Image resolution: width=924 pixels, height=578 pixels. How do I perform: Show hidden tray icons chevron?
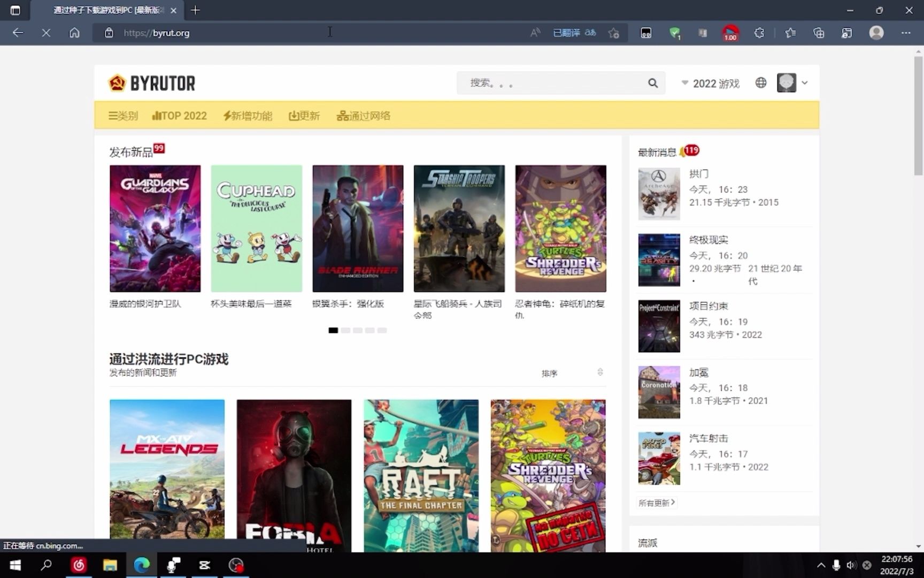click(x=821, y=565)
